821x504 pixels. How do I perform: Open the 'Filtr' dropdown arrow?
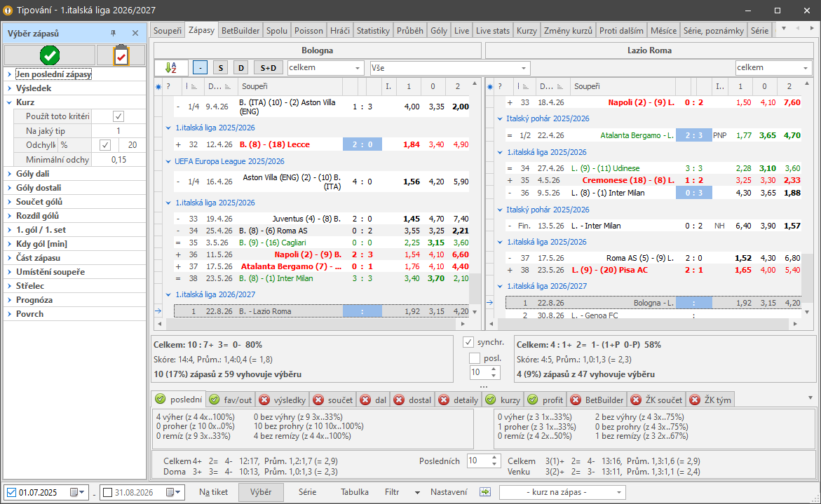417,493
